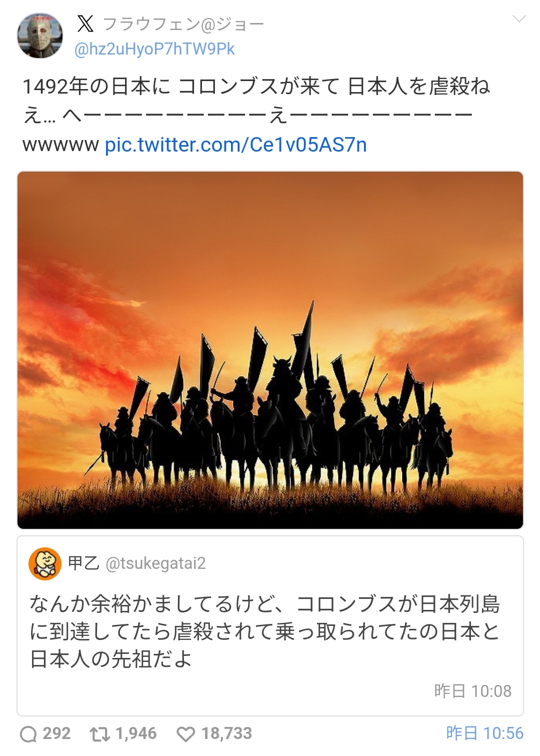Click the quoted author name 甲乙
The height and width of the screenshot is (756, 540).
click(84, 563)
